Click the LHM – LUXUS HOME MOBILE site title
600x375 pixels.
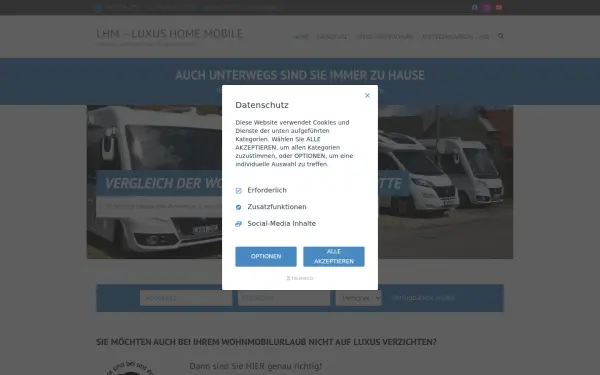170,34
